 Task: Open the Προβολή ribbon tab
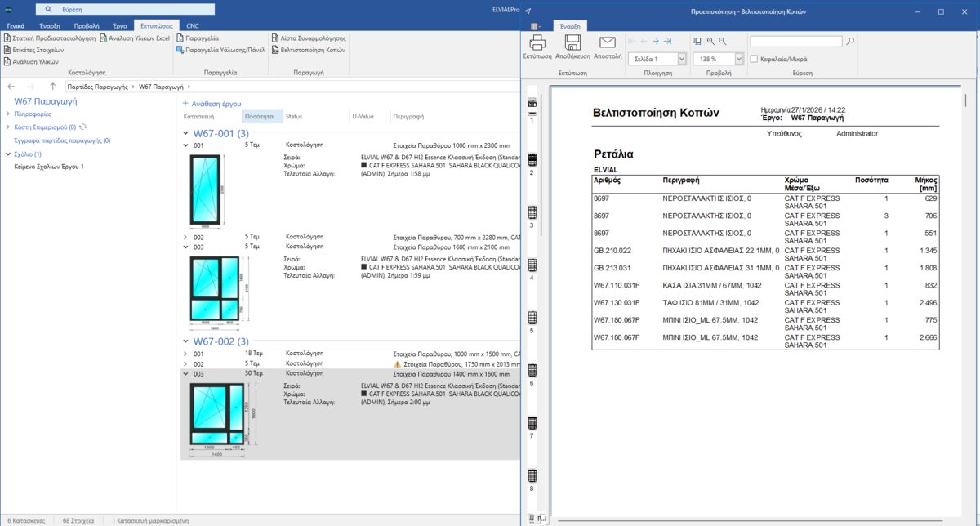click(x=87, y=26)
